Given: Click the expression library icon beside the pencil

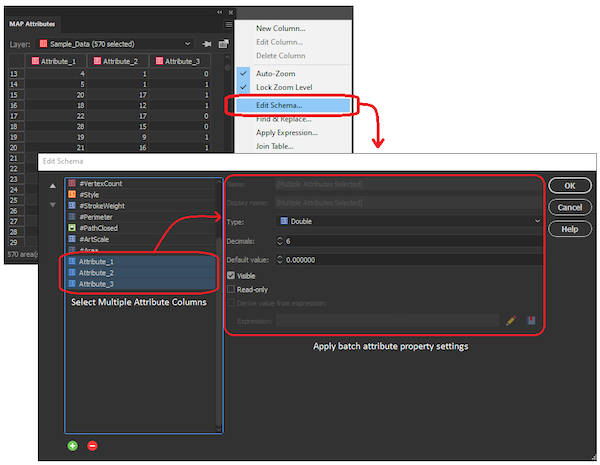Looking at the screenshot, I should pos(531,320).
